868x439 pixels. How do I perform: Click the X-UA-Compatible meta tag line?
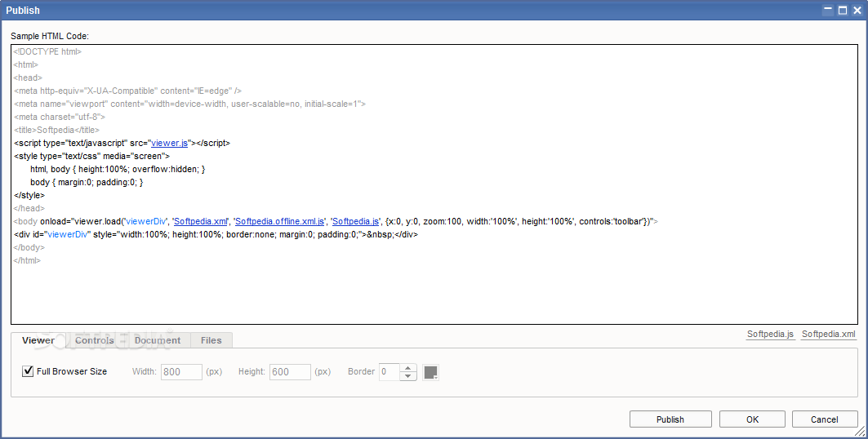[x=128, y=91]
